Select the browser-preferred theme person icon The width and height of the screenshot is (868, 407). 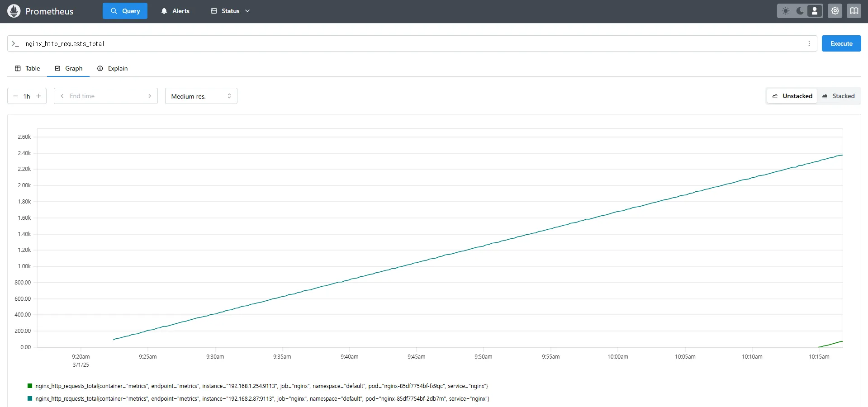pos(815,11)
